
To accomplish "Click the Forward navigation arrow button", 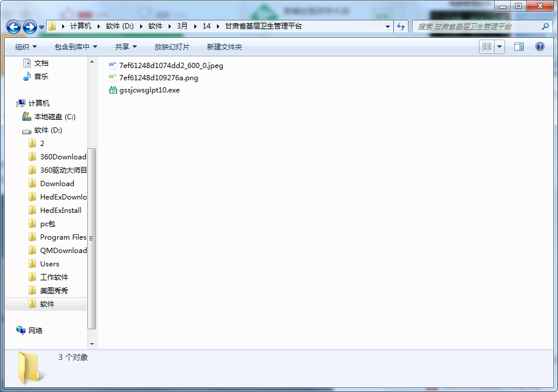I will point(30,27).
